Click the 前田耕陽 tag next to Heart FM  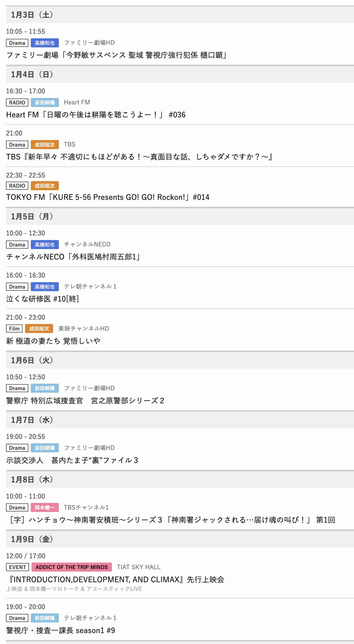point(45,102)
